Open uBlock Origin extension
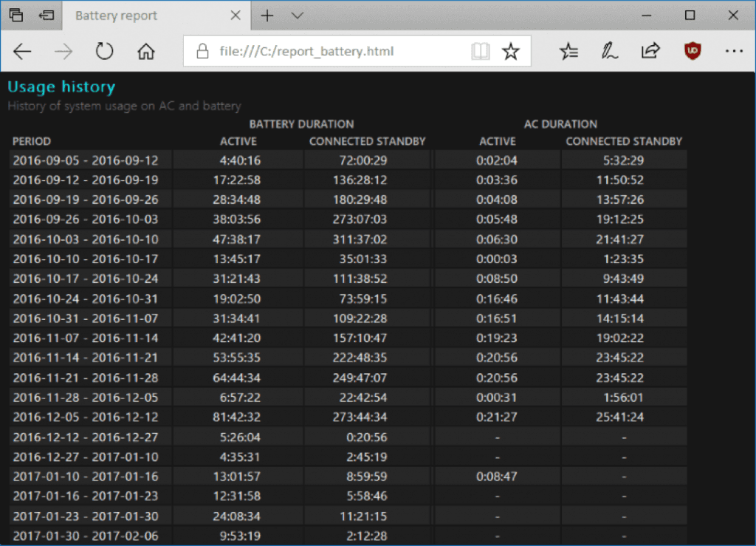 (692, 51)
